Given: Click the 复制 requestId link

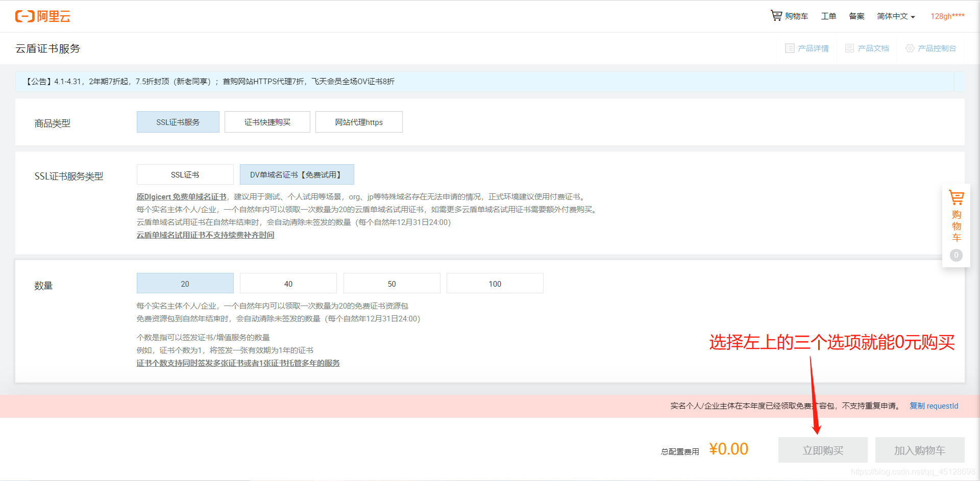Looking at the screenshot, I should tap(934, 406).
